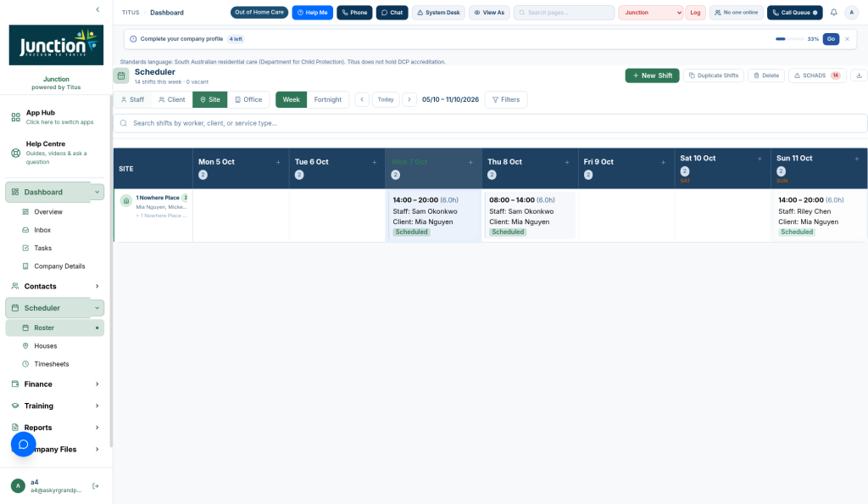Image resolution: width=868 pixels, height=504 pixels.
Task: Open the Junction company dropdown
Action: click(x=650, y=12)
